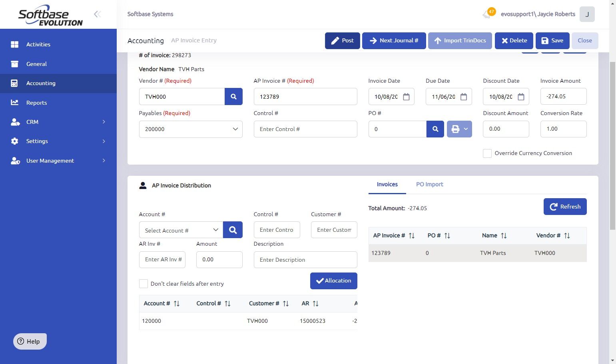Viewport: 616px width, 364px height.
Task: Open the Discount Date calendar picker
Action: (x=521, y=97)
